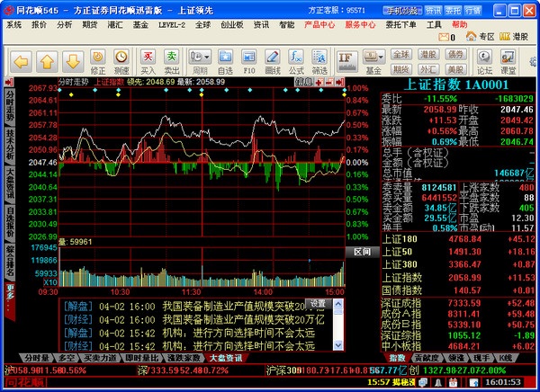Screen dimensions: 540x392
Task: Switch to the 贡献度 tab
Action: [427, 358]
